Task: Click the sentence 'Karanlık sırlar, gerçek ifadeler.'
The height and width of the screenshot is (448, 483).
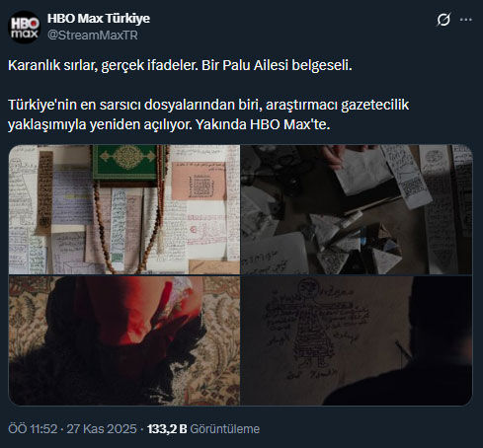Action: tap(103, 65)
